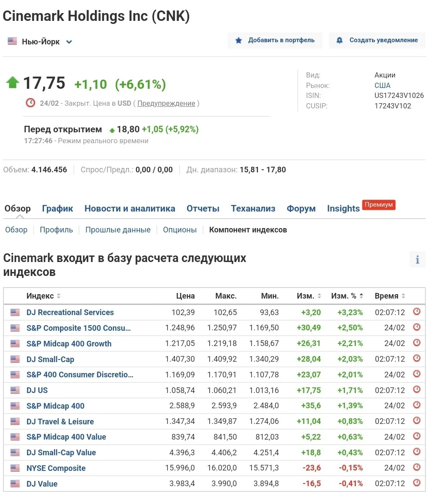Open the Форум tab
435x504 pixels.
click(x=301, y=208)
